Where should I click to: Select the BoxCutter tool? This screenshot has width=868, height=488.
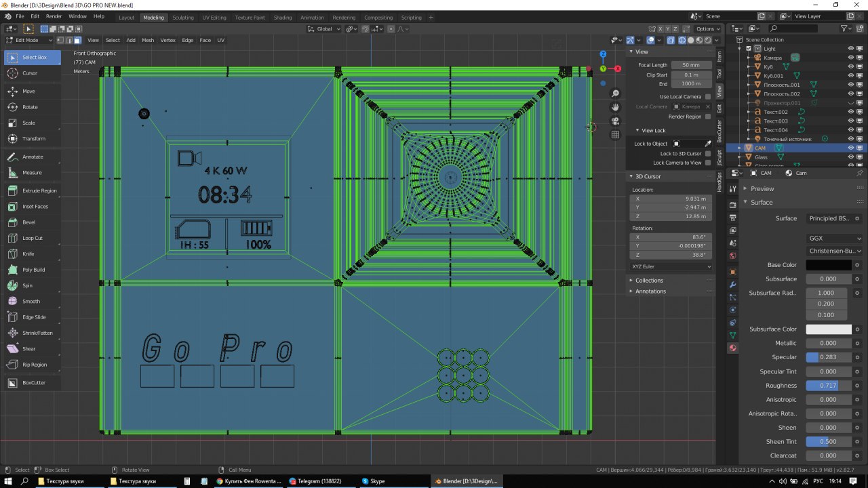click(x=32, y=382)
